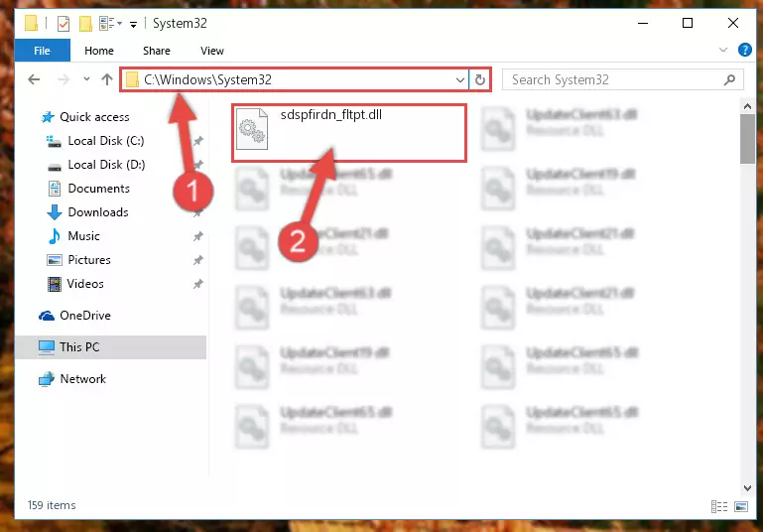The width and height of the screenshot is (763, 532).
Task: Open the Share ribbon tab
Action: (x=157, y=51)
